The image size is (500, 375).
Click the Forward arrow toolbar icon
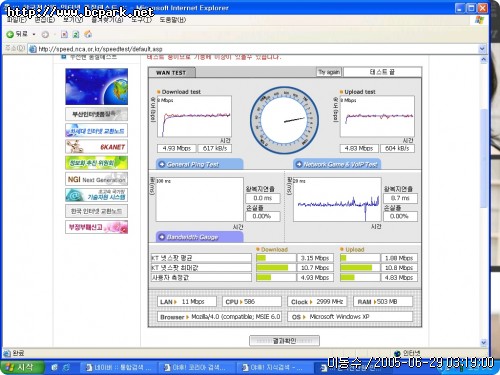[45, 34]
